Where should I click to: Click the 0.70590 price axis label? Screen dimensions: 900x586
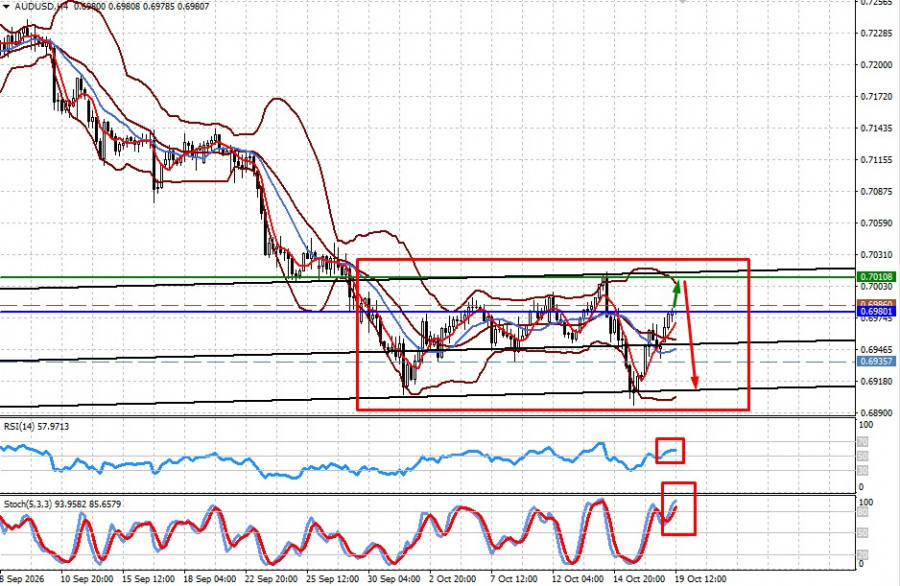point(876,223)
